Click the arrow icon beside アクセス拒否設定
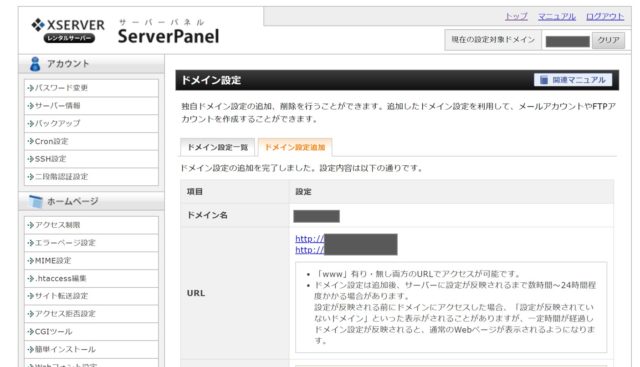This screenshot has width=640, height=367. pyautogui.click(x=31, y=314)
